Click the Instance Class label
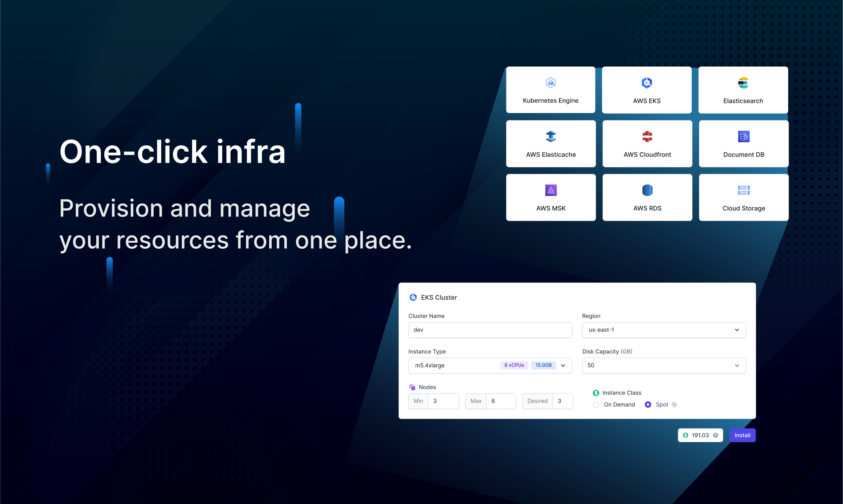 pyautogui.click(x=621, y=393)
